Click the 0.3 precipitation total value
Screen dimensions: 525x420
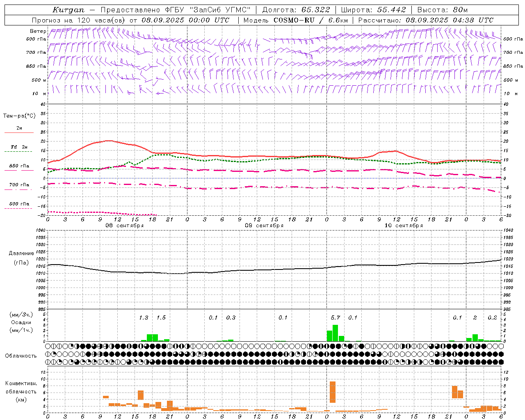click(231, 317)
